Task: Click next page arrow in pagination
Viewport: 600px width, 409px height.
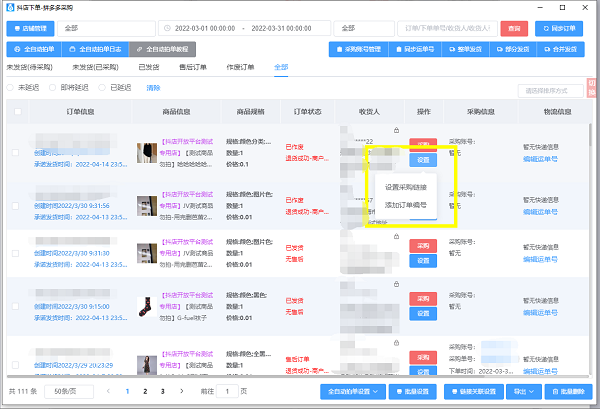Action: (x=181, y=391)
